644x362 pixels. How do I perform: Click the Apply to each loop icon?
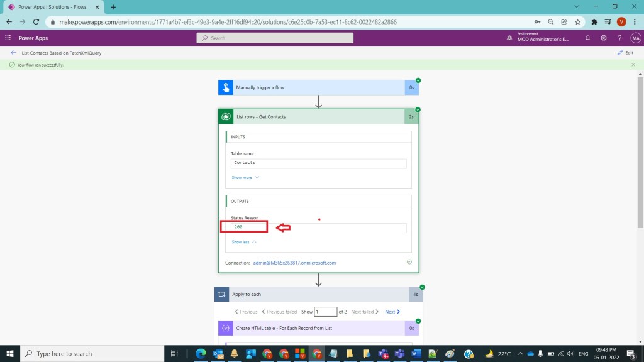pos(221,294)
